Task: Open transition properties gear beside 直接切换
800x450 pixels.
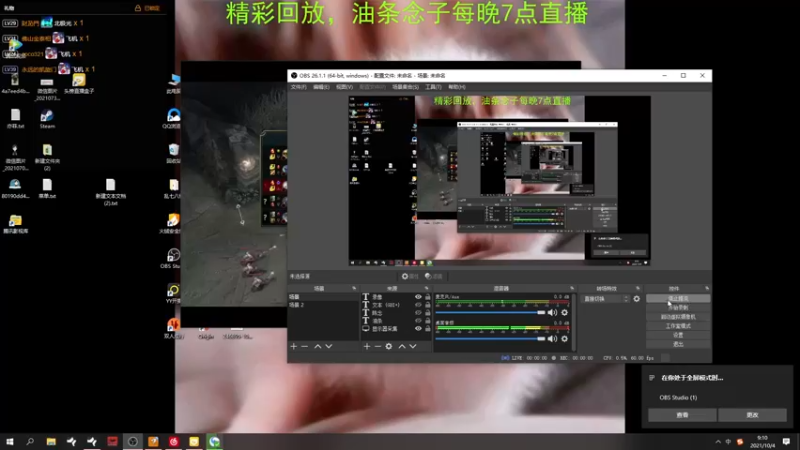Action: click(x=637, y=299)
